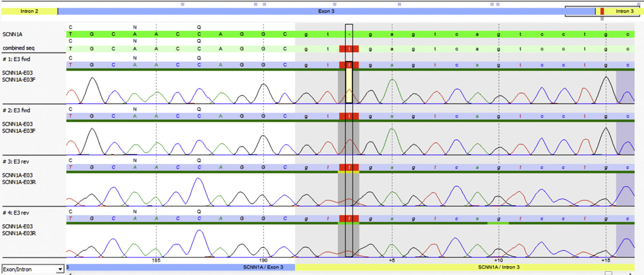Select the Exon 3 region in overview bar
Image resolution: width=644 pixels, height=275 pixels.
[x=326, y=11]
